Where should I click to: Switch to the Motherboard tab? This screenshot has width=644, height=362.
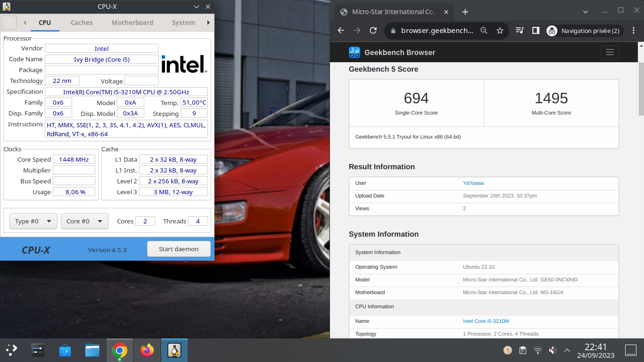click(x=132, y=23)
